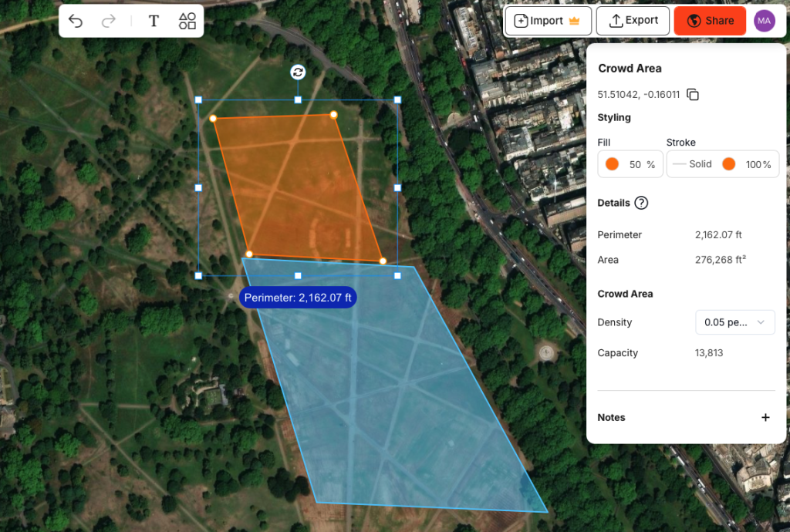Click the Import button
Screen dimensions: 790x532
point(548,21)
